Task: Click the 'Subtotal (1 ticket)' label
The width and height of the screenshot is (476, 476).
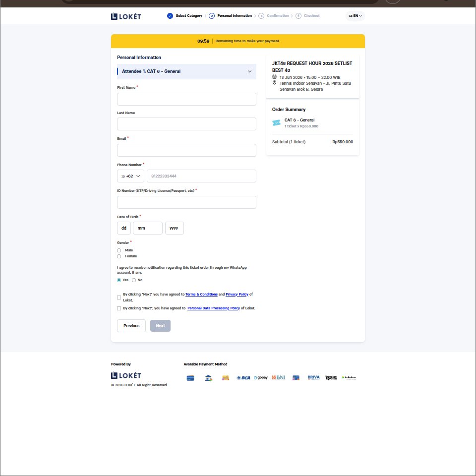Action: tap(289, 142)
